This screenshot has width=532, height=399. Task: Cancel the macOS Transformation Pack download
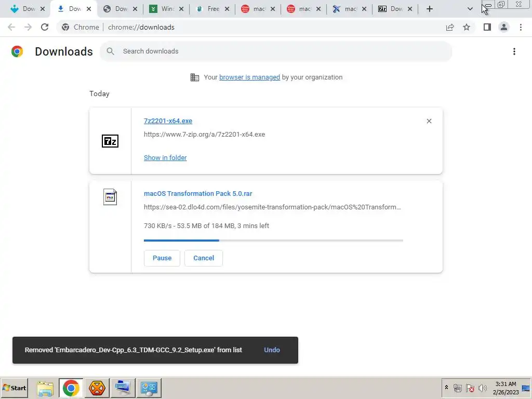coord(204,258)
